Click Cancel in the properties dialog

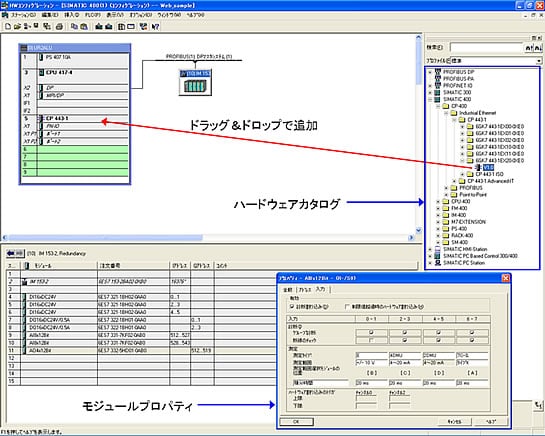tap(454, 421)
